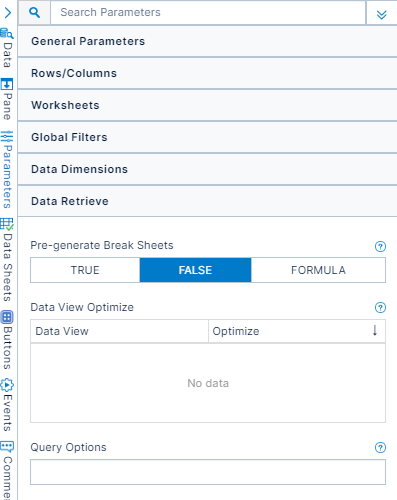Collapse the Data Retrieve section header

(x=207, y=201)
